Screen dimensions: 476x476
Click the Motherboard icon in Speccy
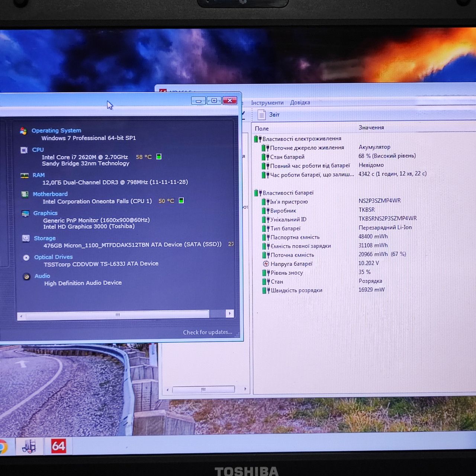pyautogui.click(x=25, y=194)
